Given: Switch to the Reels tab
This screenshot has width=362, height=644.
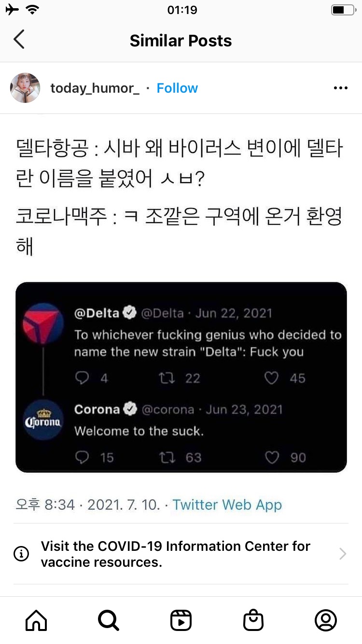Looking at the screenshot, I should 181,620.
